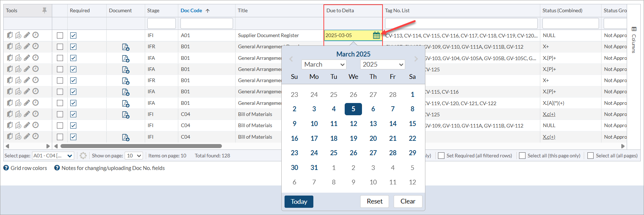Viewport: 644px width, 215px height.
Task: Select highlighted day 5 in calendar
Action: [x=353, y=109]
